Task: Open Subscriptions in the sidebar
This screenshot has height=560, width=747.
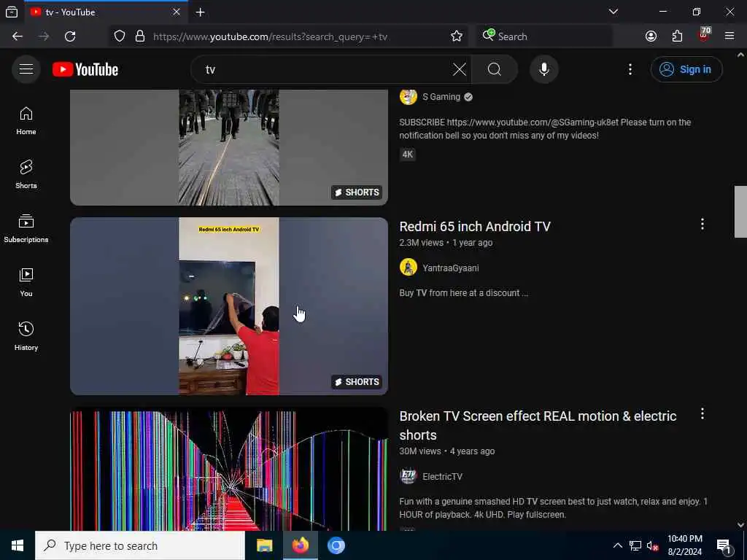Action: [x=26, y=228]
